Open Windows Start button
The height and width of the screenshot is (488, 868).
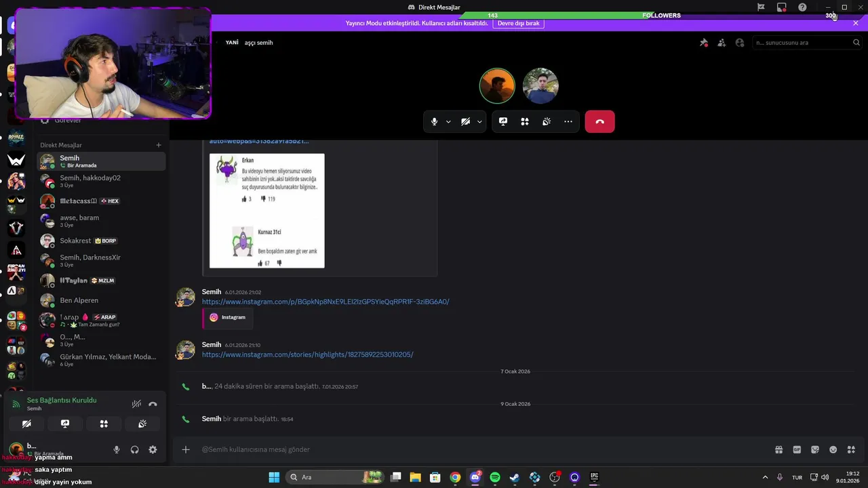click(274, 477)
